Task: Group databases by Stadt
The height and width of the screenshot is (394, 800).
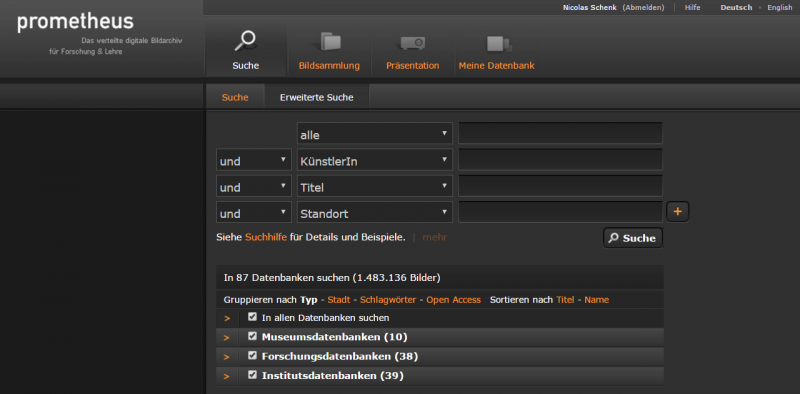Action: pyautogui.click(x=339, y=300)
